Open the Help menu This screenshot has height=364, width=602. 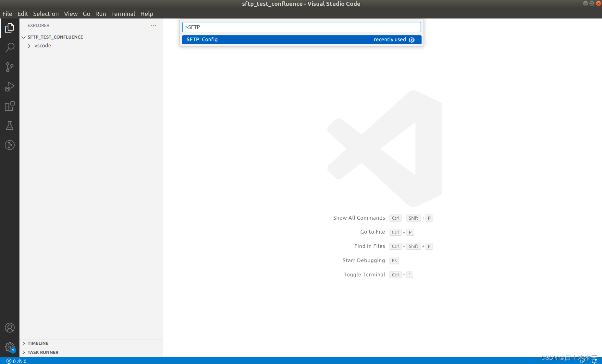click(x=147, y=14)
